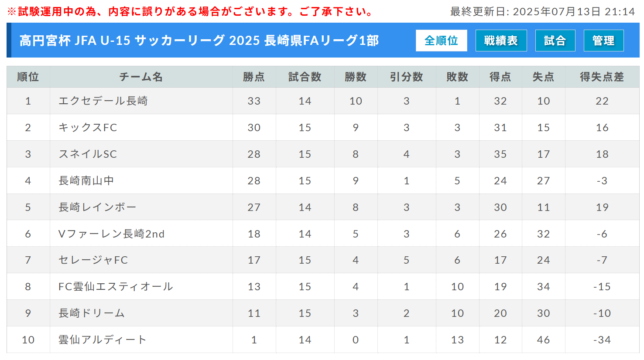The height and width of the screenshot is (360, 644).
Task: Select the 試合数 column header
Action: point(305,77)
